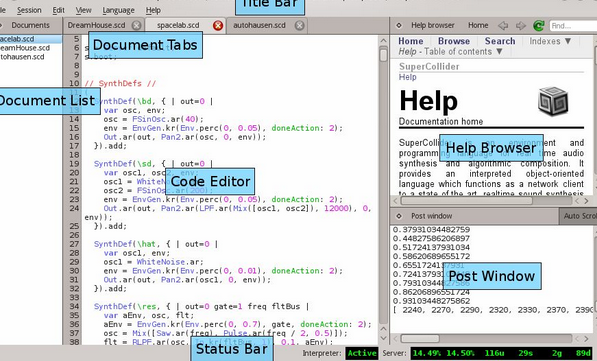Screen dimensions: 597x361
Task: Click the code editor vertical scrollbar handle
Action: tap(383, 55)
